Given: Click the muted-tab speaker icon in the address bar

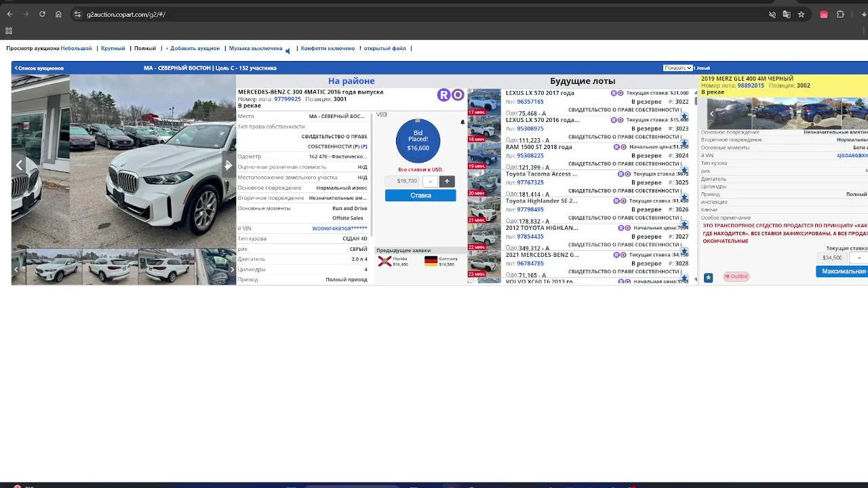Looking at the screenshot, I should coord(772,14).
